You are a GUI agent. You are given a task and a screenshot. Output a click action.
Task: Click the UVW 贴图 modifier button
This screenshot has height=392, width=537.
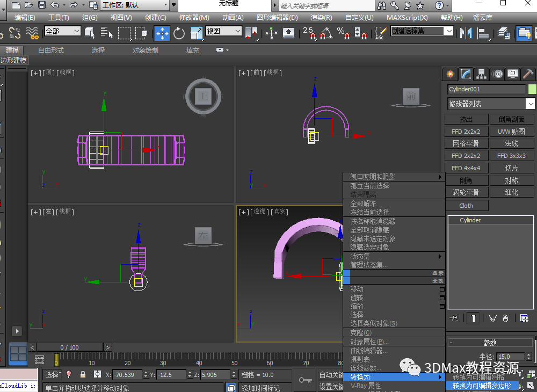[x=511, y=132]
